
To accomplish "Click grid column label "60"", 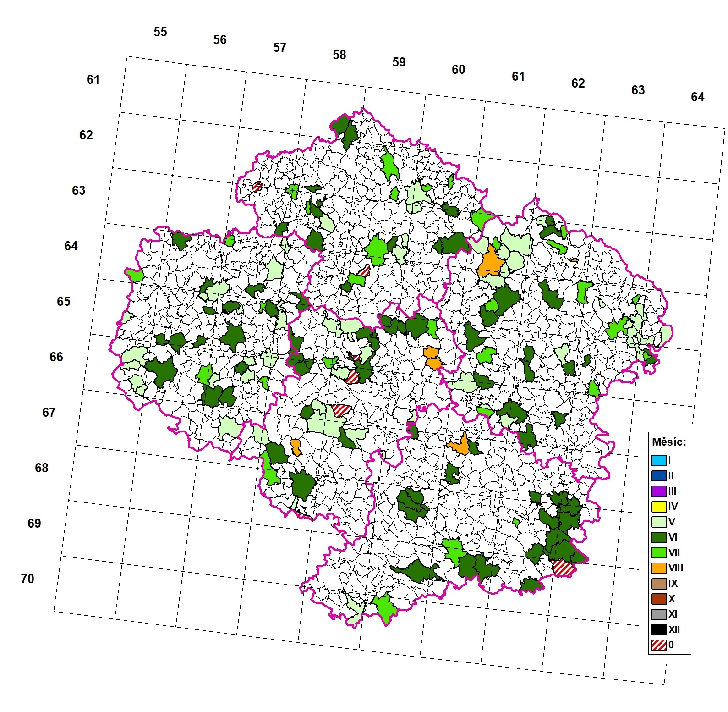I will click(459, 70).
